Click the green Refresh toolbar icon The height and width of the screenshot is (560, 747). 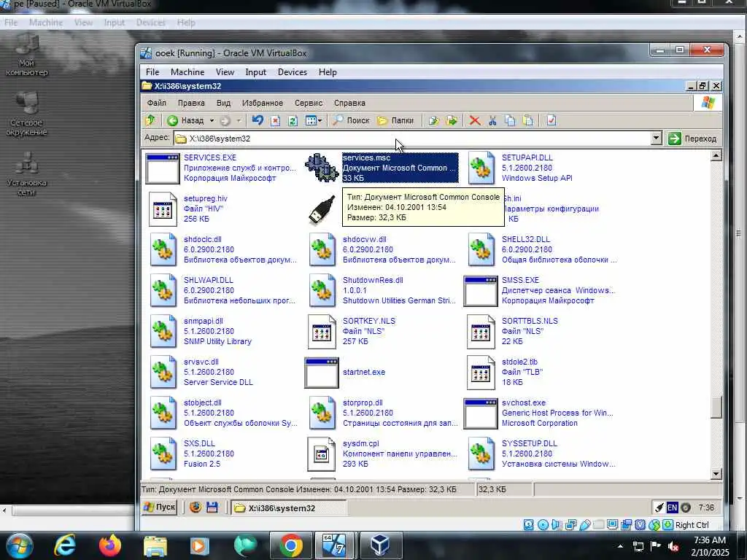293,120
